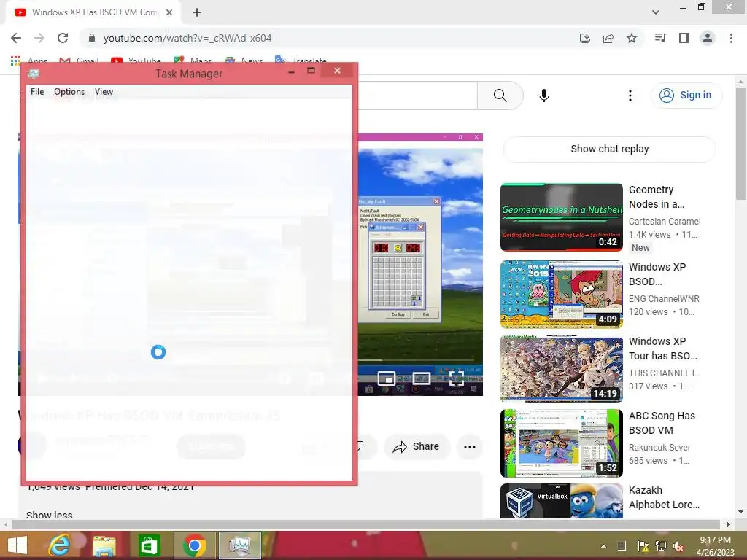Open the tab search chevron
Image resolution: width=747 pixels, height=560 pixels.
656,12
